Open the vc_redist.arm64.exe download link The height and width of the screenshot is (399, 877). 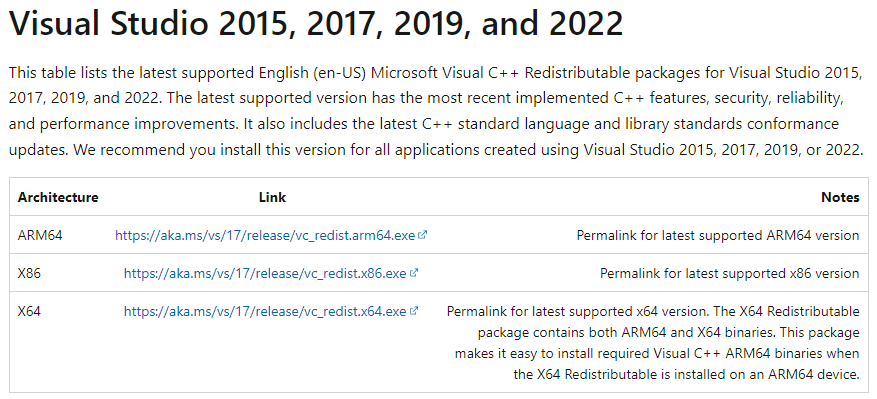pos(265,235)
